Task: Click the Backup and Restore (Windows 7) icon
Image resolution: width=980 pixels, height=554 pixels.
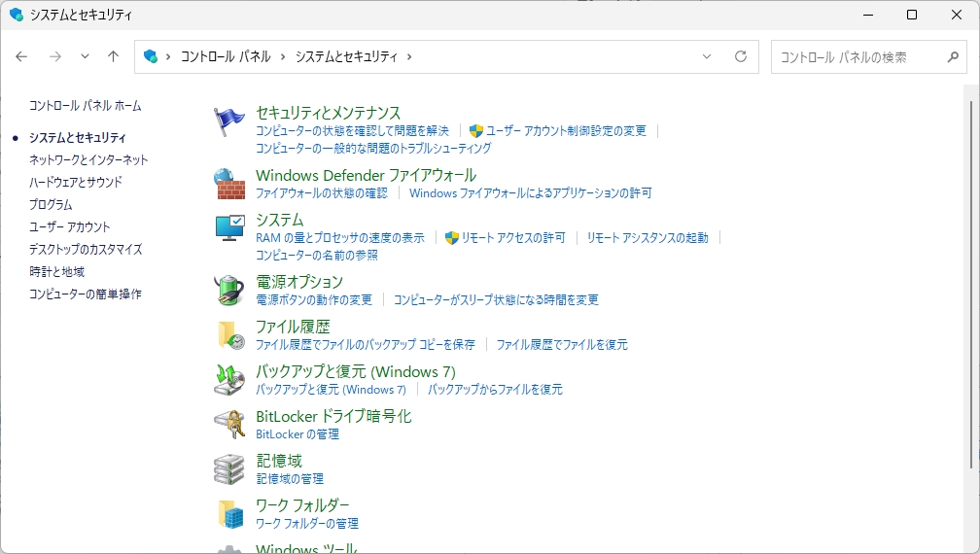Action: coord(229,380)
